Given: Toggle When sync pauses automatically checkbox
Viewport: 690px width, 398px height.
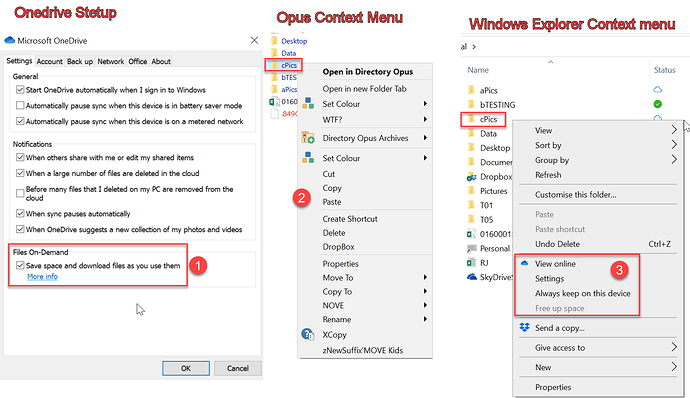Looking at the screenshot, I should (20, 214).
